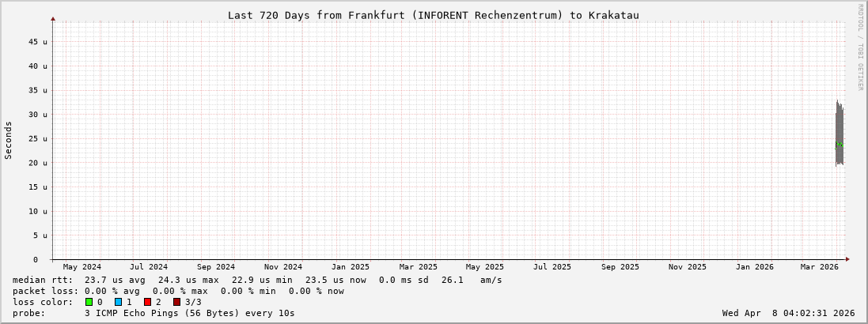Viewport: 868px width, 324px height.
Task: Click the arrow at the top of the y-axis
Action: (53, 18)
